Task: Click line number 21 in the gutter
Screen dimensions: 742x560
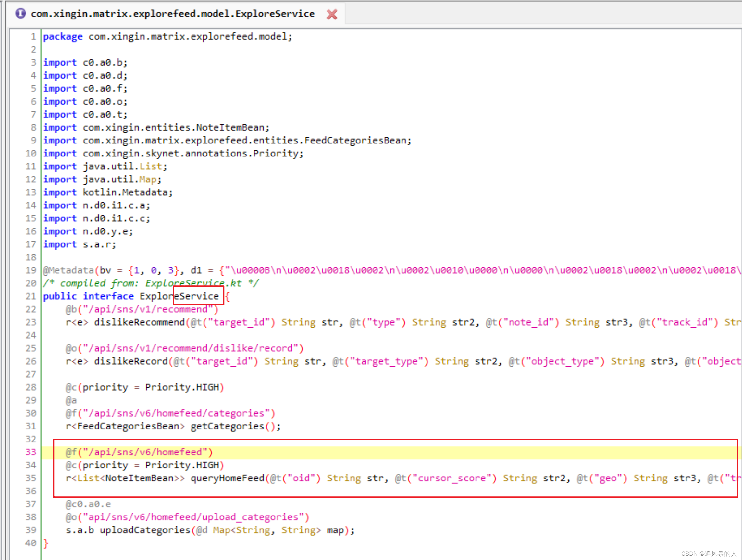Action: pos(31,296)
